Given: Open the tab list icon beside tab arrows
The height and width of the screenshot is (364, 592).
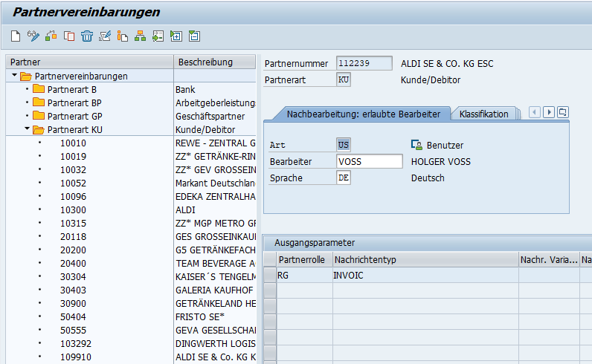Looking at the screenshot, I should [x=563, y=112].
